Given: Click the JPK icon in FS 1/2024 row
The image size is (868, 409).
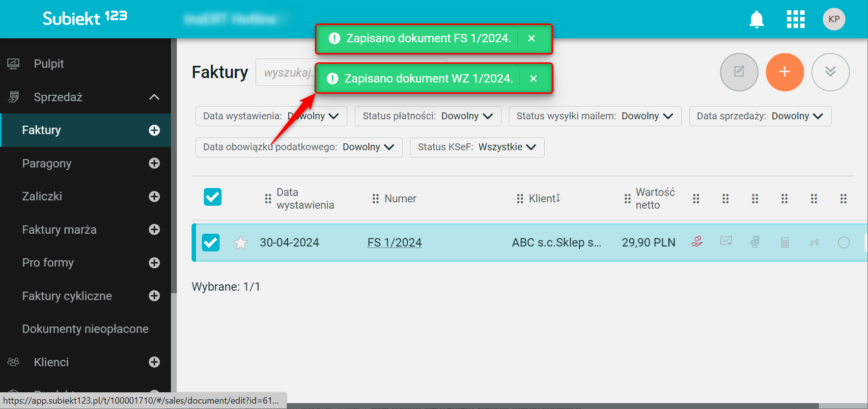Looking at the screenshot, I should (814, 243).
